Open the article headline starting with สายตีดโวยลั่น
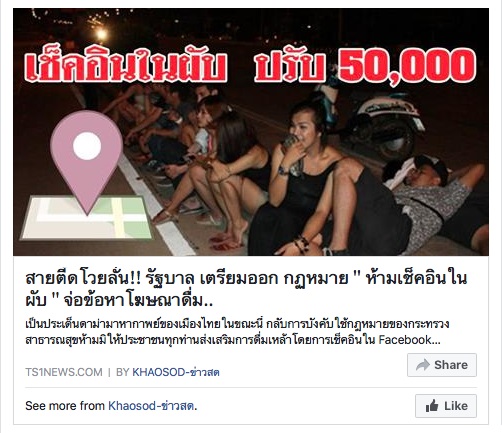 pyautogui.click(x=246, y=289)
